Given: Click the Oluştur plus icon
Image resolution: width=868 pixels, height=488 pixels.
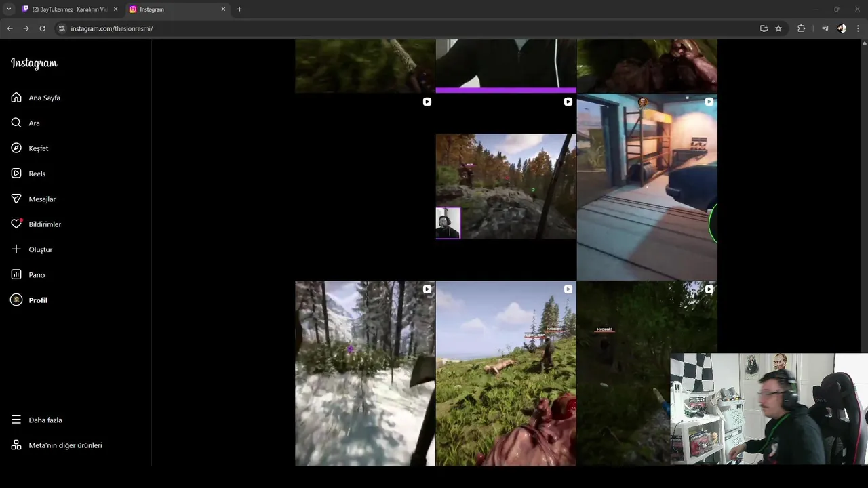Looking at the screenshot, I should (16, 249).
